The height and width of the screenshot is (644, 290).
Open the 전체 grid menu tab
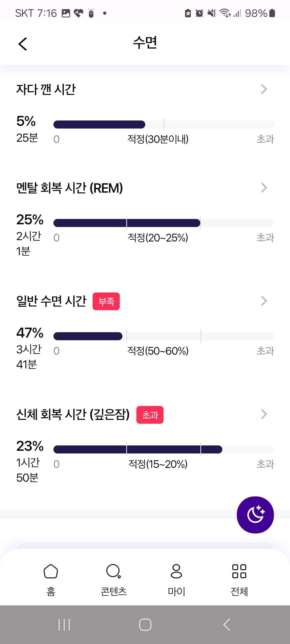pos(239,579)
